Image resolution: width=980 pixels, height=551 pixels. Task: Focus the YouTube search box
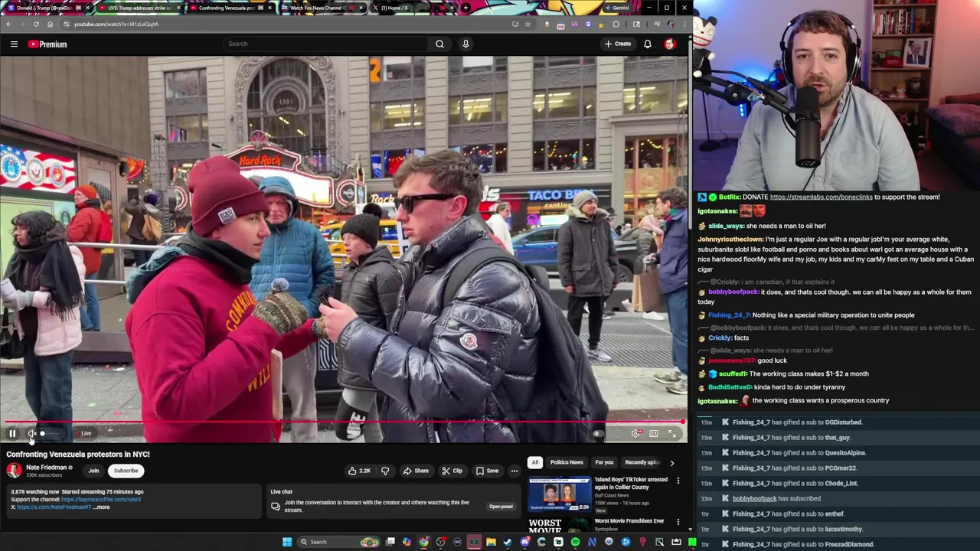click(325, 44)
